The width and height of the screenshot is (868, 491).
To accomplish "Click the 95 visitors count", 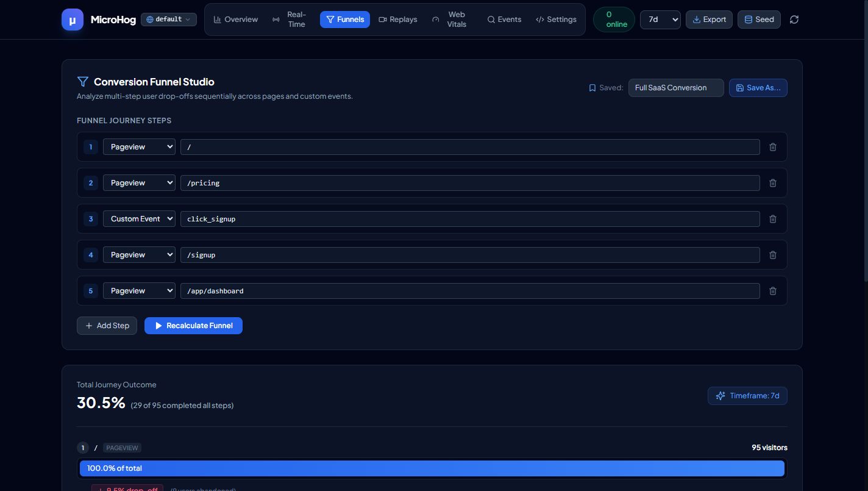I will tap(769, 448).
